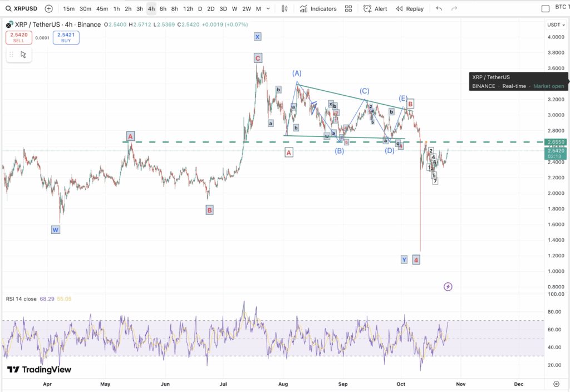The width and height of the screenshot is (570, 392).
Task: Create a price alert via the Alert clock icon
Action: pyautogui.click(x=374, y=8)
